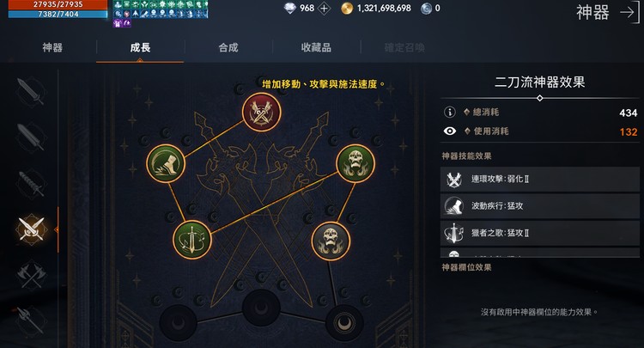Click the green flaming skull node

pos(355,163)
